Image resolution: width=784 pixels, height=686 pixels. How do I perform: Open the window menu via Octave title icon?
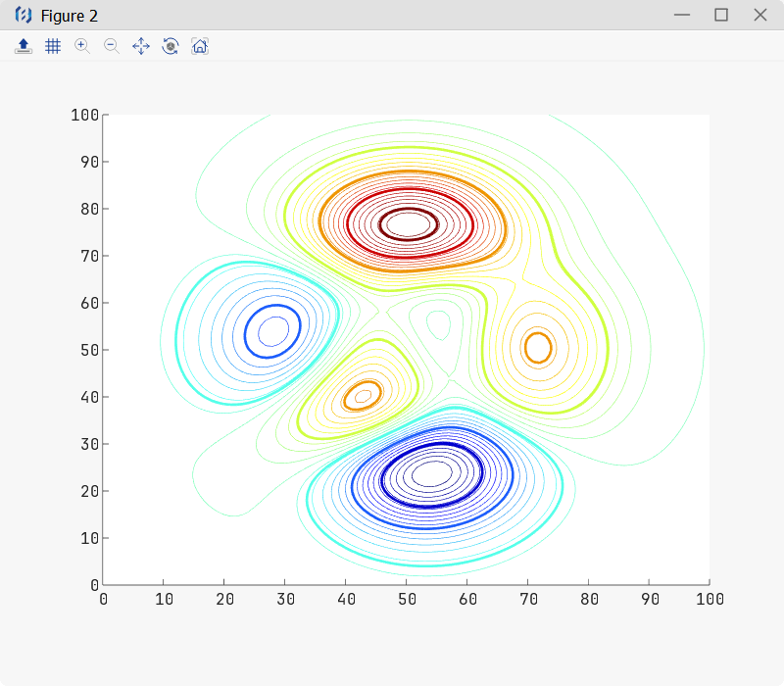tap(24, 16)
